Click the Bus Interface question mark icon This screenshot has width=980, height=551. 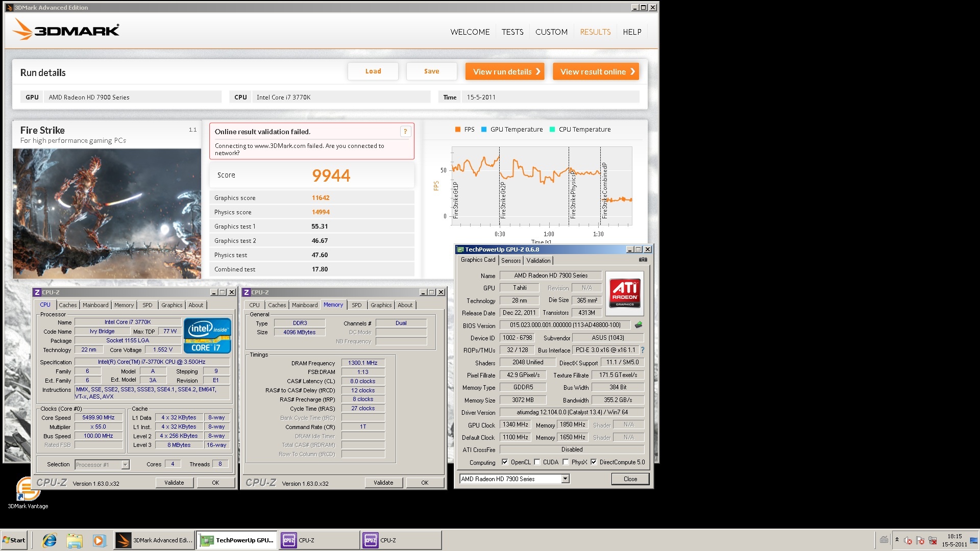[642, 350]
